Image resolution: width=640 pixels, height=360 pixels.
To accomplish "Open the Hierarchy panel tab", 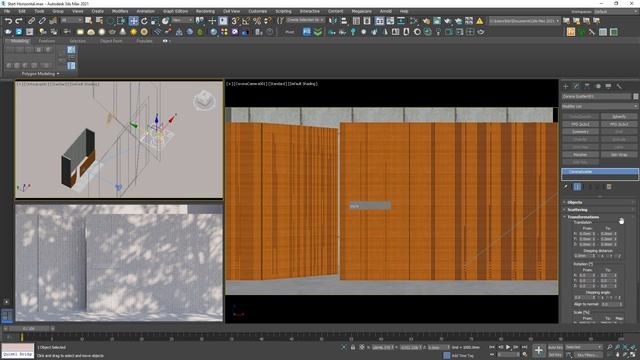I will click(587, 86).
